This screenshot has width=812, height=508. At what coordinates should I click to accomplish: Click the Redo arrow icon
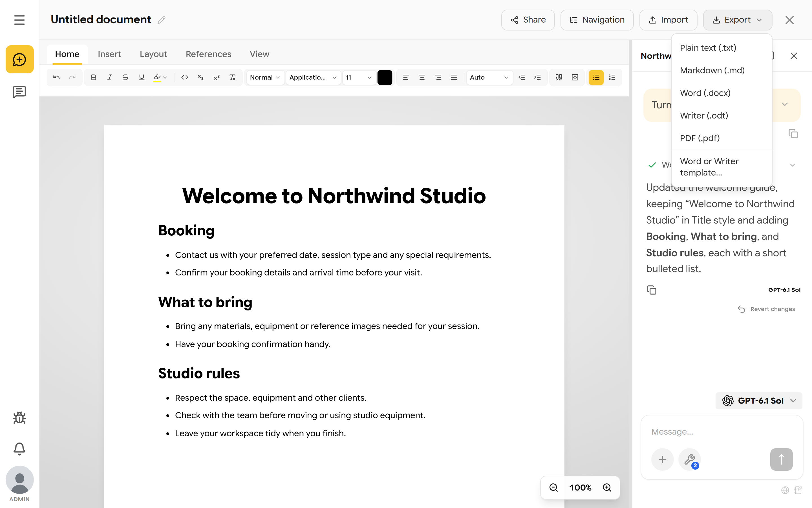[x=72, y=77]
